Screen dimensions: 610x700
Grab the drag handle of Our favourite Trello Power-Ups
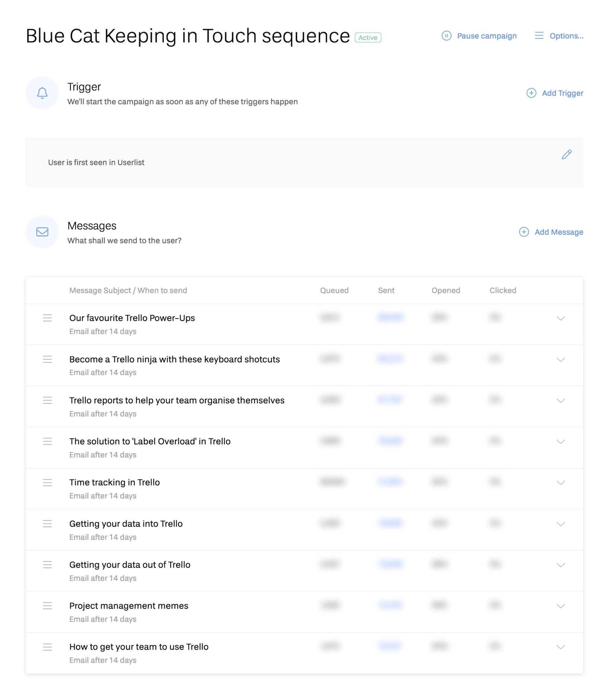coord(48,318)
